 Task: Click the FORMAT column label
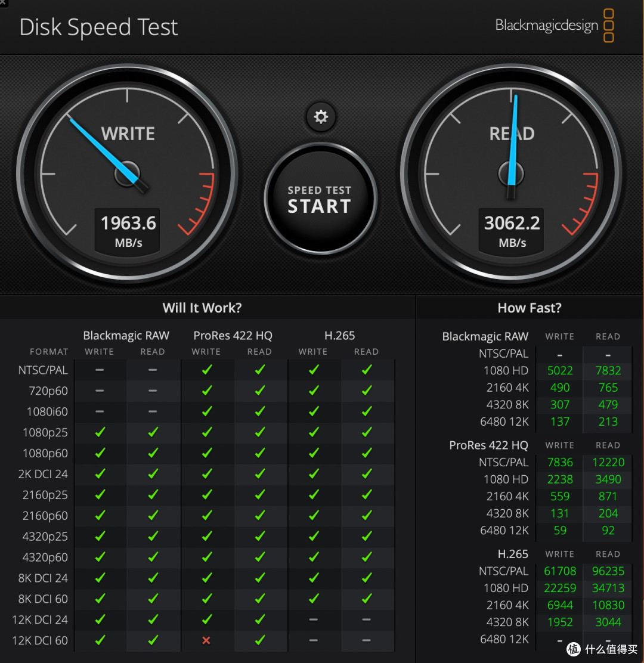[49, 352]
